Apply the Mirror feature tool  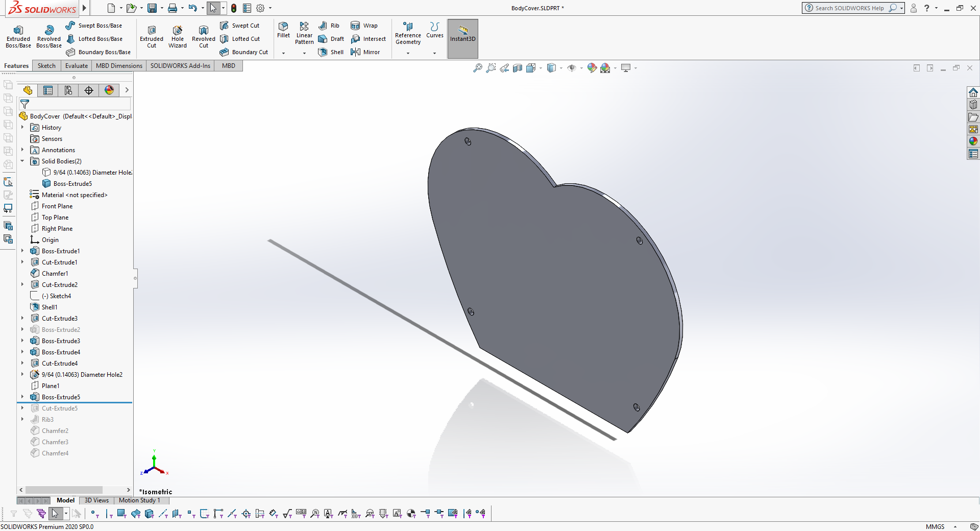pyautogui.click(x=365, y=52)
